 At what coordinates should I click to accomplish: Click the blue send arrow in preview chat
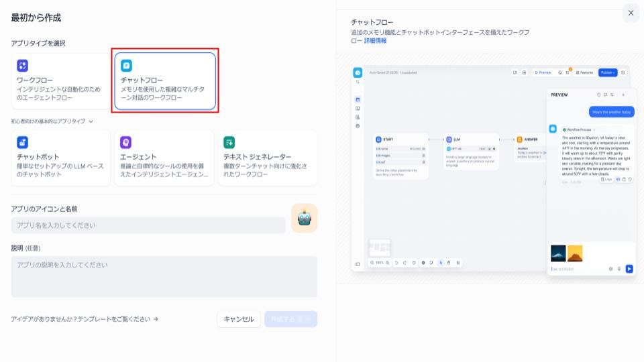coord(629,269)
